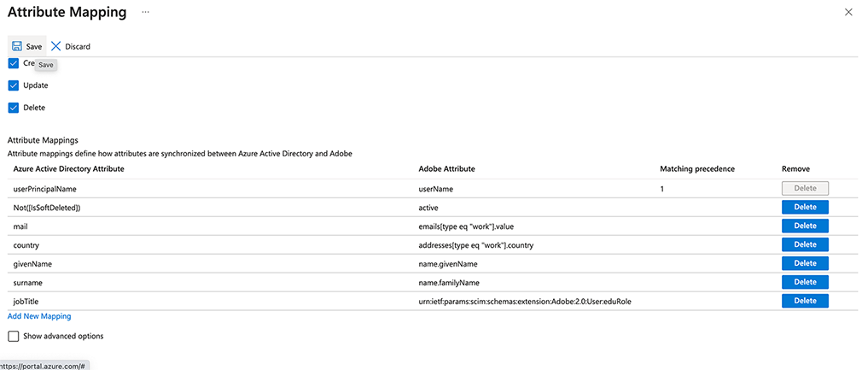Delete the jobTitle eduRole mapping
Viewport: 868px width, 370px height.
tap(805, 301)
